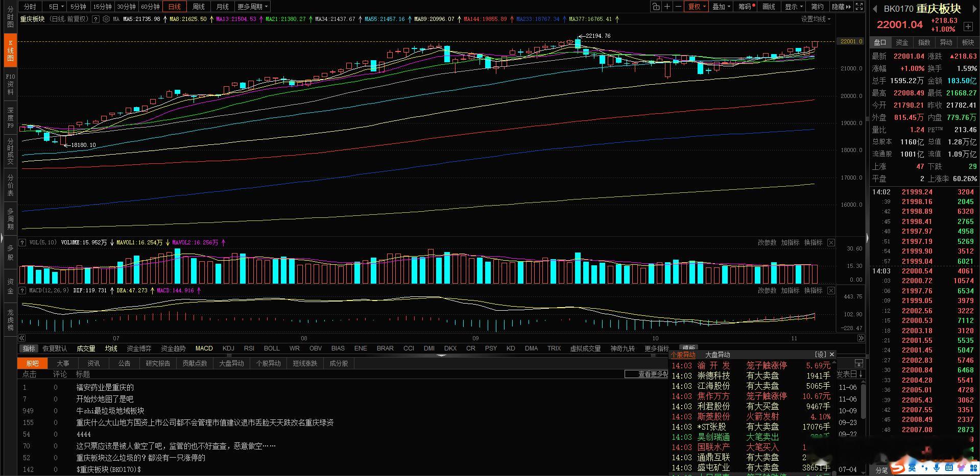Expand 更多指标 indicator list
This screenshot has width=980, height=476.
(657, 348)
